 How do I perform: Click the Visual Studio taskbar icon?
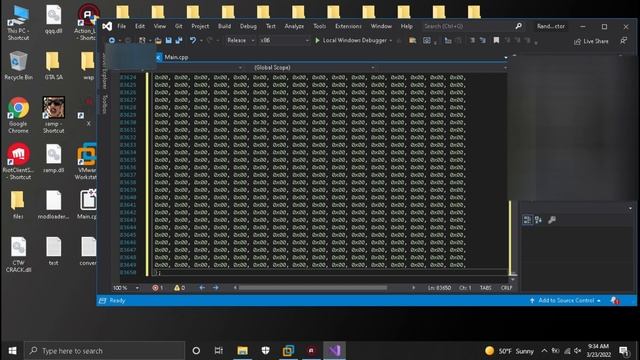click(x=335, y=351)
